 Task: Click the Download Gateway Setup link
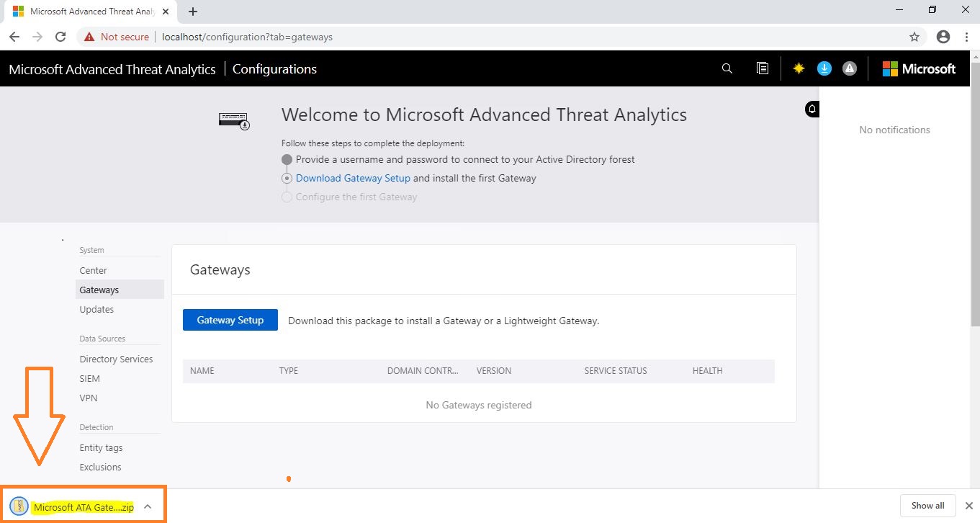pos(353,178)
